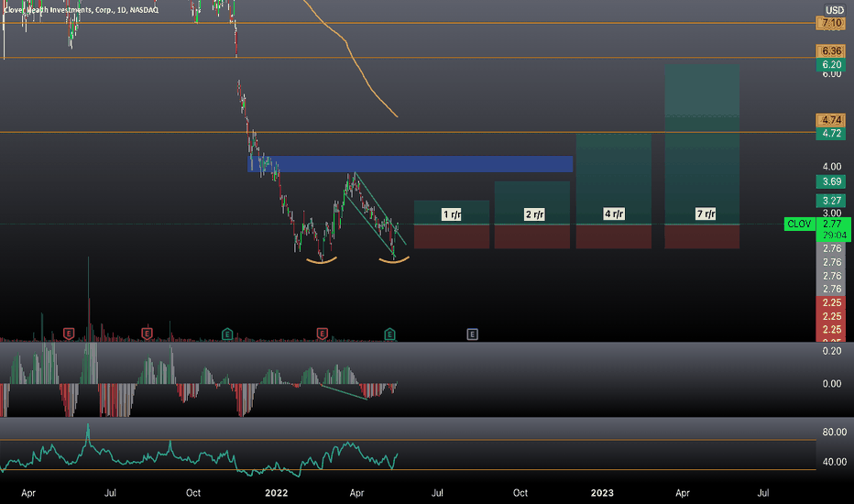Click the 2.77 last price label

[x=833, y=224]
